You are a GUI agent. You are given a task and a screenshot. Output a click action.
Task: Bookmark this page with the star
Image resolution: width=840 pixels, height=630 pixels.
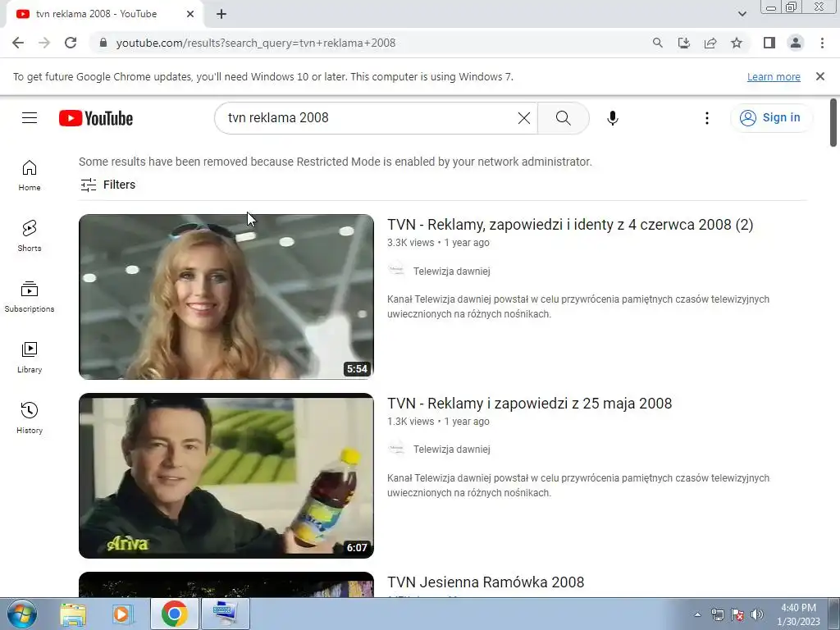tap(737, 43)
